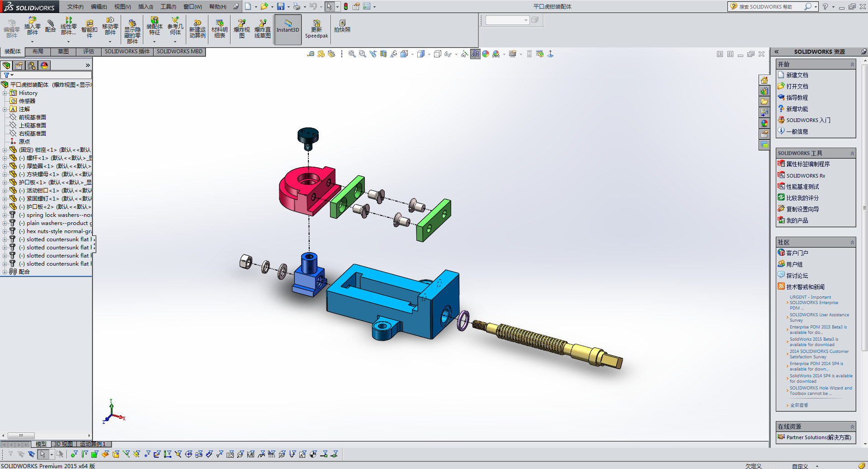Screen dimensions: 868x469
Task: Click the 全部查看 link
Action: pyautogui.click(x=799, y=405)
